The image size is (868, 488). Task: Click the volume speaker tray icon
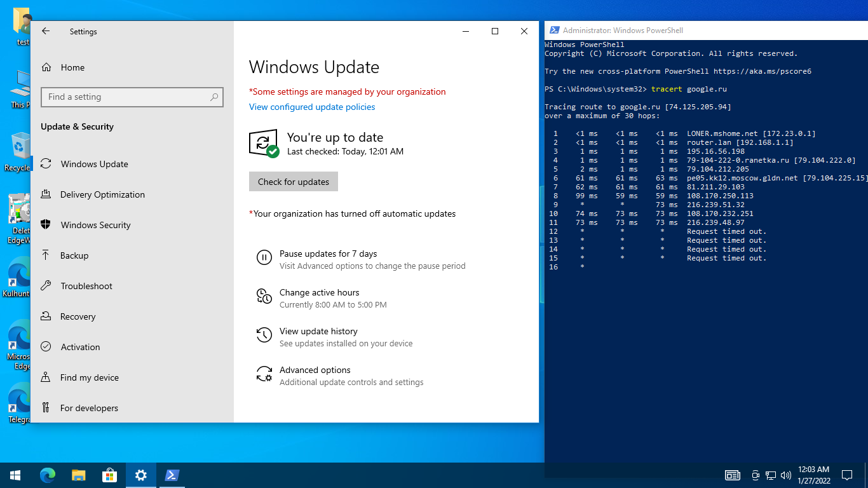tap(786, 475)
